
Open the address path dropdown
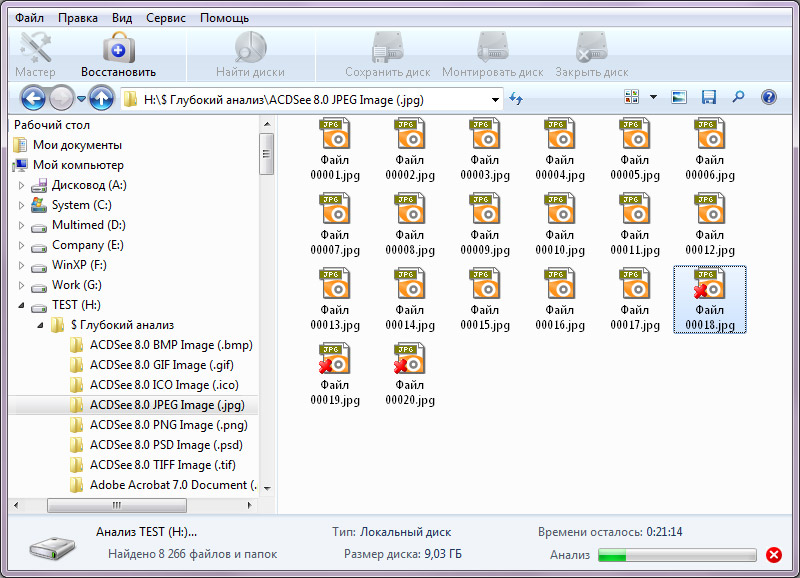click(x=495, y=99)
